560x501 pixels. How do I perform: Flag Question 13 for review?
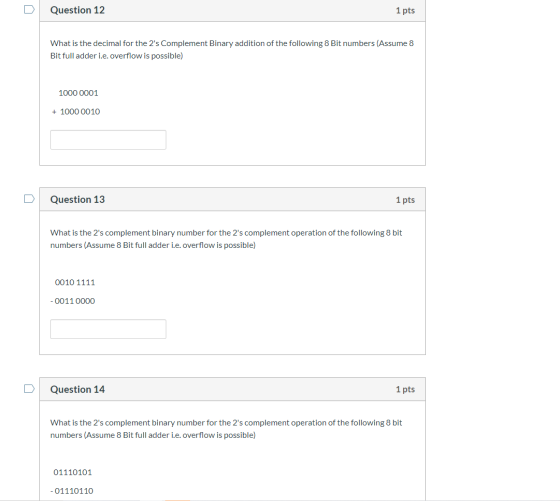(29, 199)
